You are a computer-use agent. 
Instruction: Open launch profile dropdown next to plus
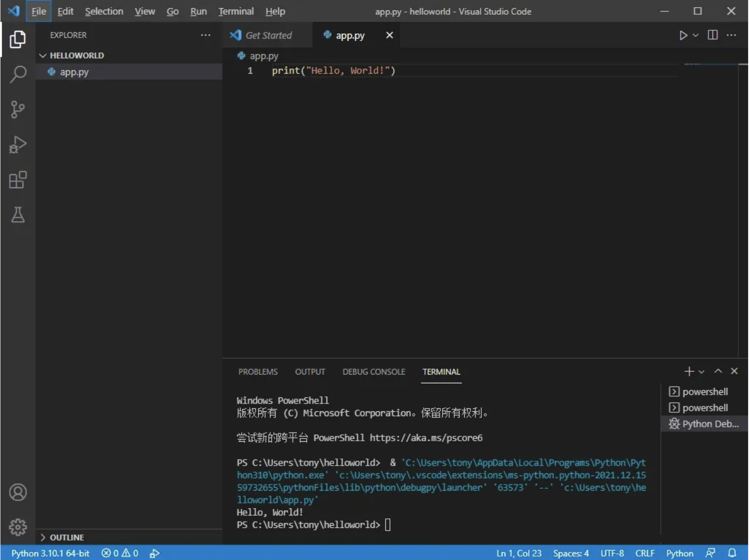coord(701,371)
